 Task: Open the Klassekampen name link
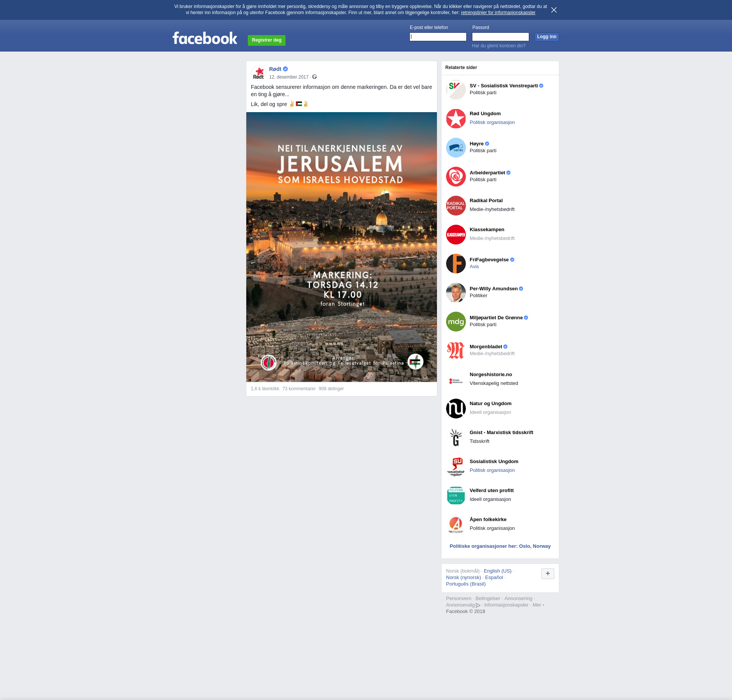tap(487, 230)
